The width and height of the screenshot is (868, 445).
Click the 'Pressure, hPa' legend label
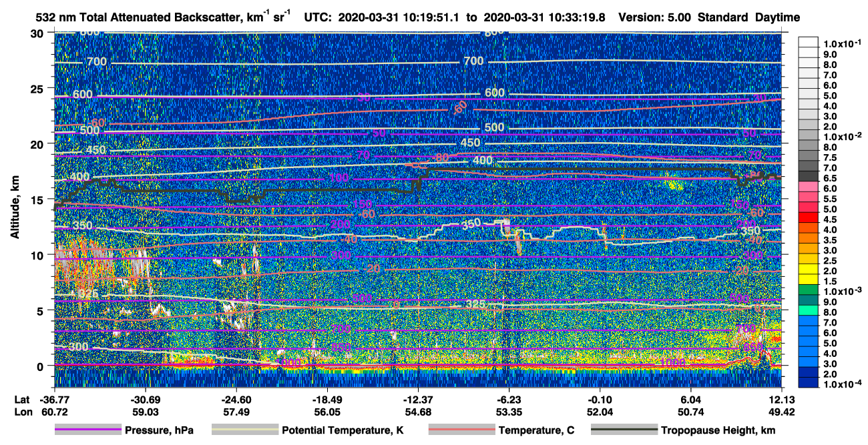pos(159,430)
